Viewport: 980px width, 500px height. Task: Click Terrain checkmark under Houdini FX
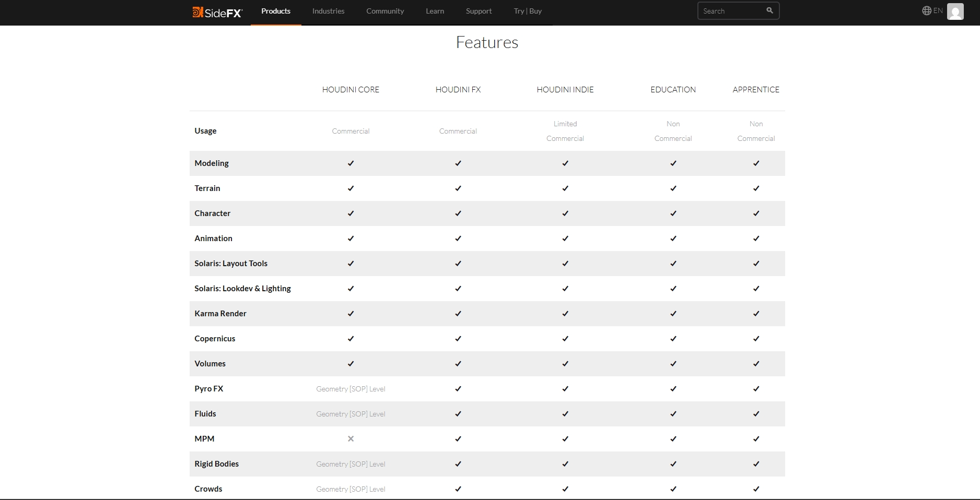coord(458,188)
